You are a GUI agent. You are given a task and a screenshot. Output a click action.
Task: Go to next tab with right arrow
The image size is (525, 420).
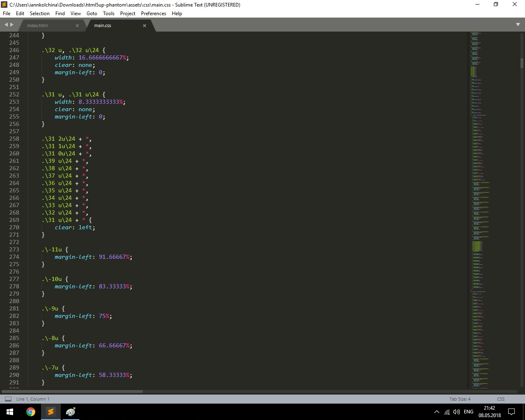[x=12, y=25]
